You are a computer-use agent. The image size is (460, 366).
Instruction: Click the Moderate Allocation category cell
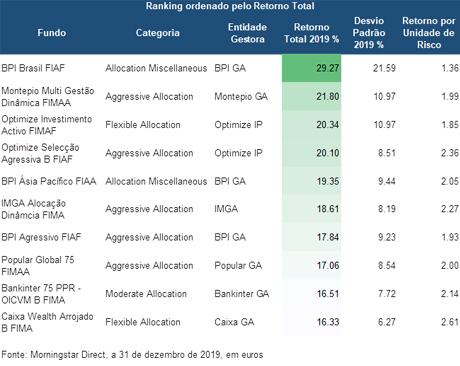tap(146, 294)
